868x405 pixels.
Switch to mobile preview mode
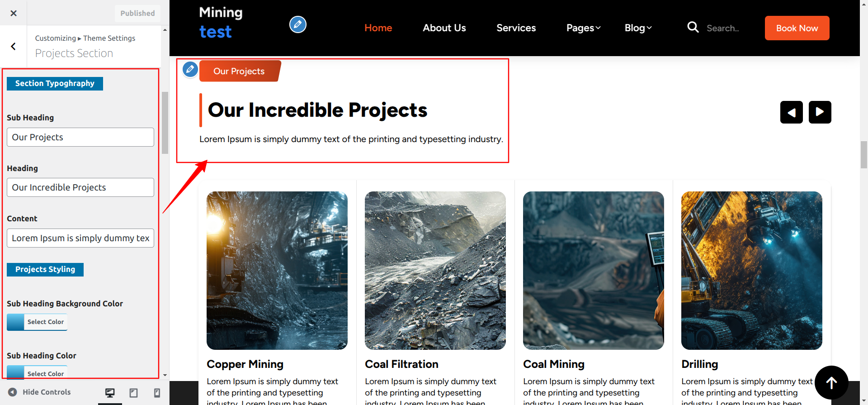coord(157,393)
